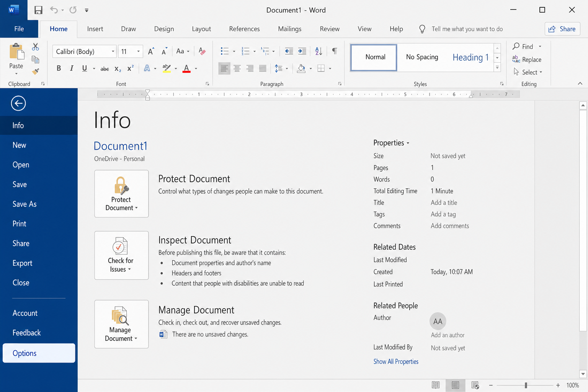588x392 pixels.
Task: Click the red Font Color swatch button
Action: (186, 69)
